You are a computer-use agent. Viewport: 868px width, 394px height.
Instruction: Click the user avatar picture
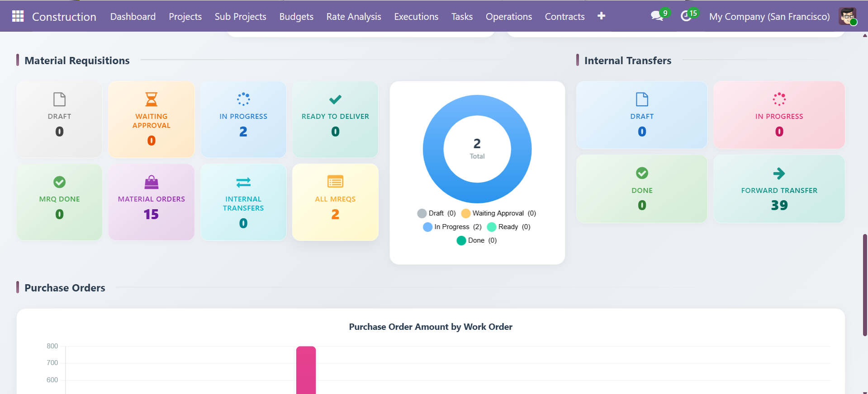tap(847, 16)
